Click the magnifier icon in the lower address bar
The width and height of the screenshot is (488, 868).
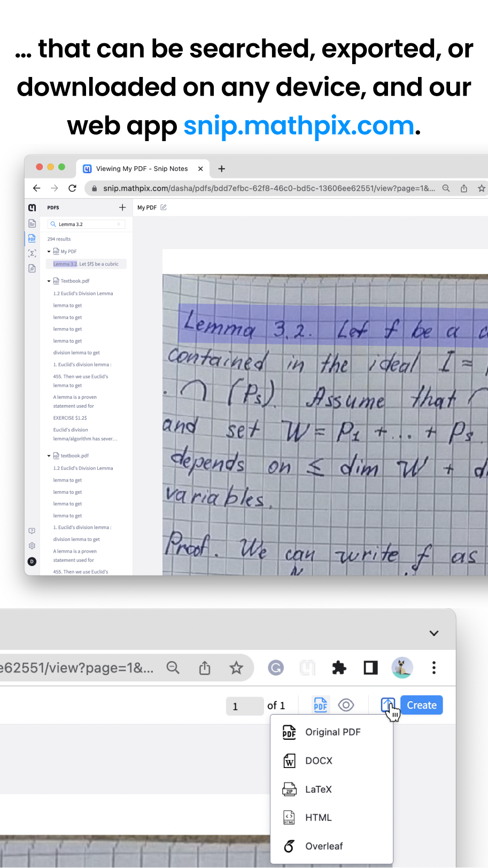click(173, 668)
